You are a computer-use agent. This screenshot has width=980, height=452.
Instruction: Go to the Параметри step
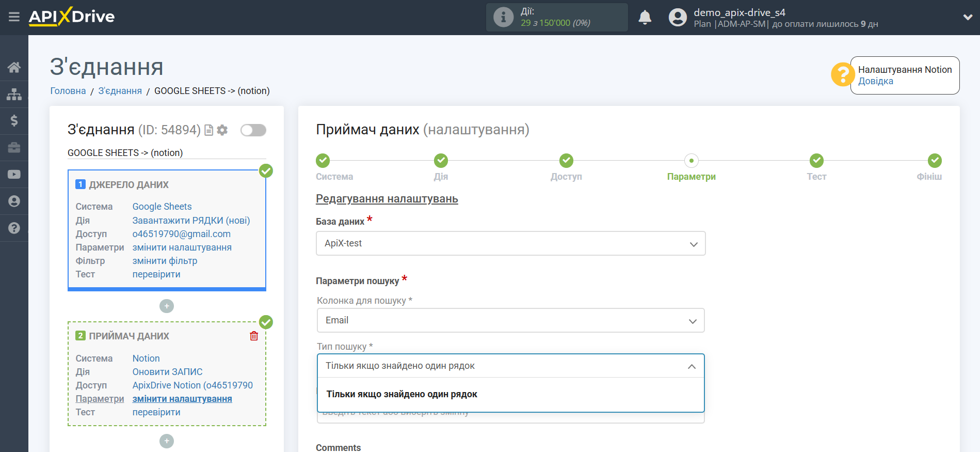point(692,161)
